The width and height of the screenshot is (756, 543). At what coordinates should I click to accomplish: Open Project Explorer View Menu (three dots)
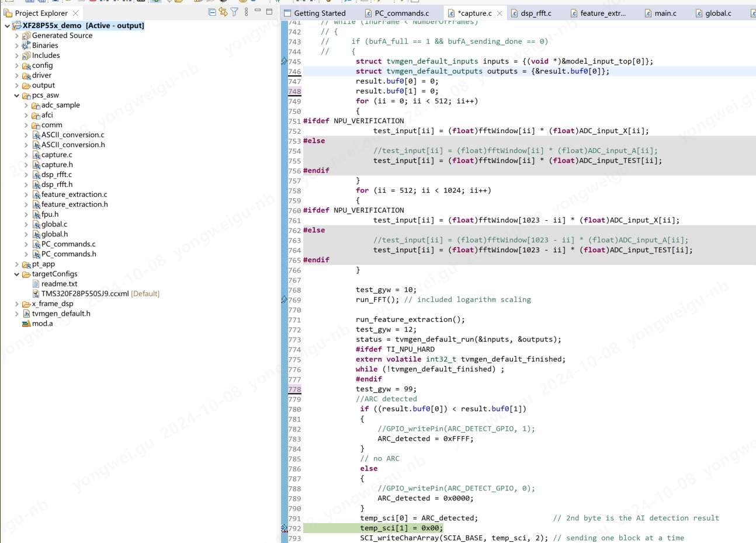click(x=247, y=12)
